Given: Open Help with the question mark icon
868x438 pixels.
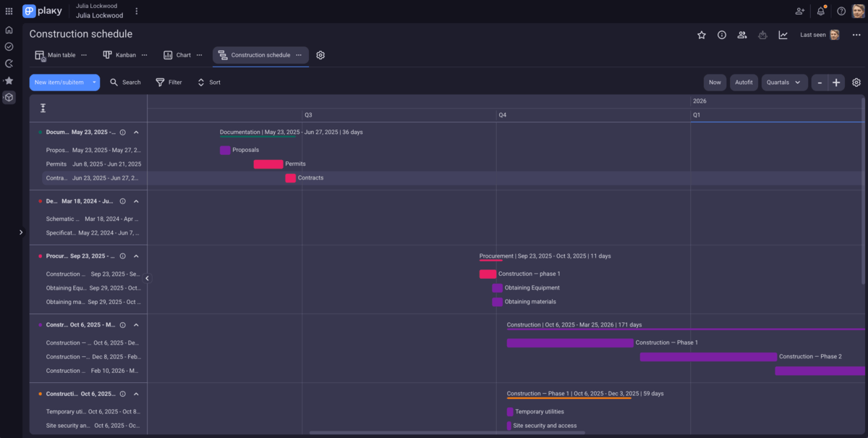Looking at the screenshot, I should (841, 12).
